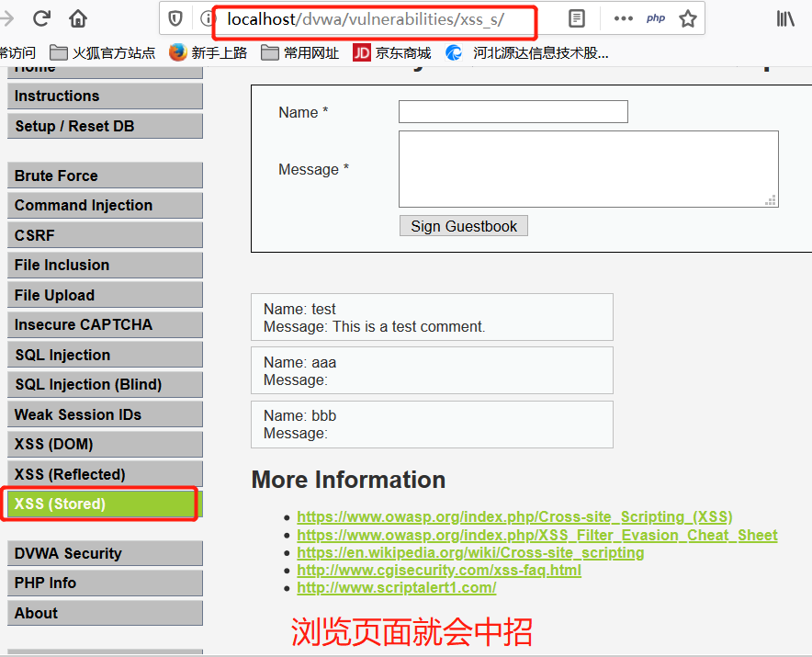
Task: Open the tracking protection shield icon
Action: click(175, 19)
